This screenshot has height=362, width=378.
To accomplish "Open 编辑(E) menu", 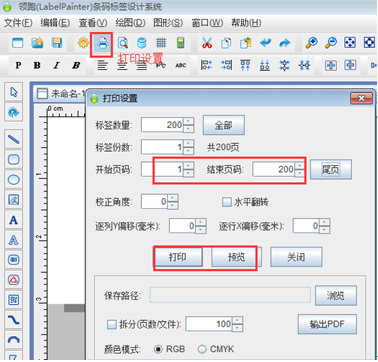I will (x=55, y=23).
